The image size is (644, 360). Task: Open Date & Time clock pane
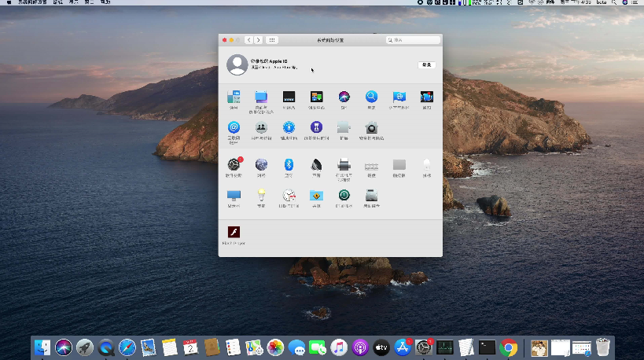(x=289, y=195)
